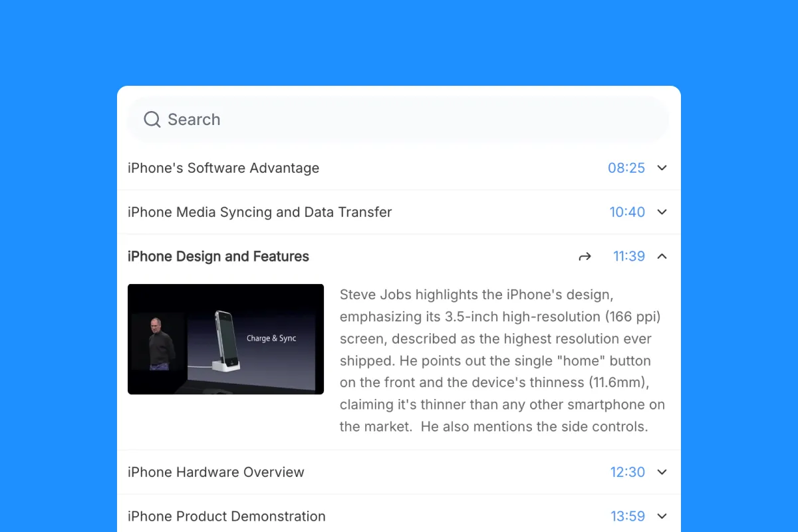
Task: Open the 10:40 timestamp link
Action: [x=626, y=211]
